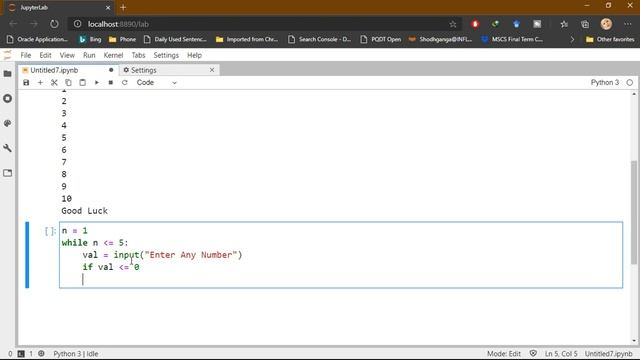Open the Commands palette sidebar icon
This screenshot has height=360, width=640.
pyautogui.click(x=7, y=123)
